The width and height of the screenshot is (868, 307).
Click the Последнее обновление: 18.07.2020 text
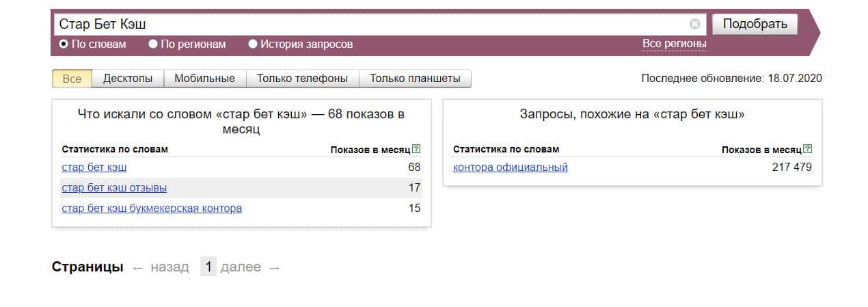tap(731, 79)
